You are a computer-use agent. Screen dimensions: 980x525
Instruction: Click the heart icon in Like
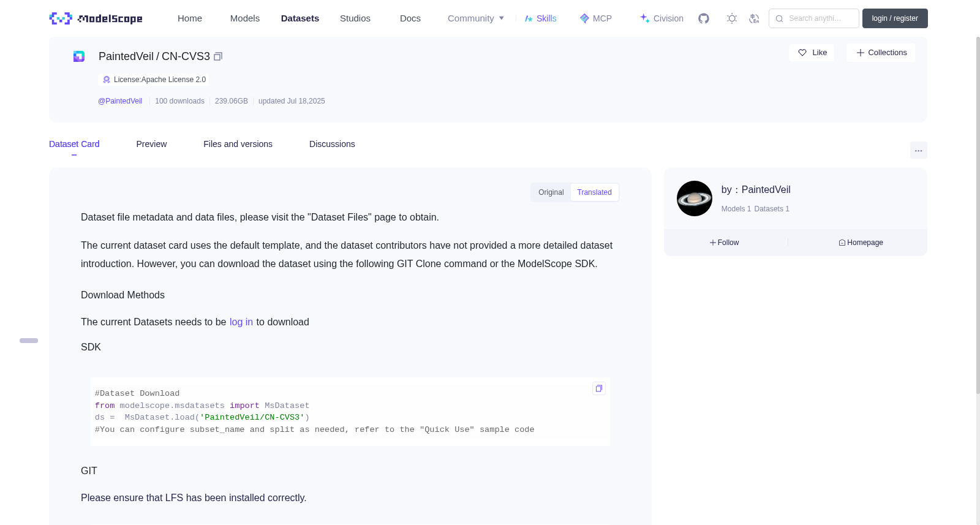click(x=802, y=53)
